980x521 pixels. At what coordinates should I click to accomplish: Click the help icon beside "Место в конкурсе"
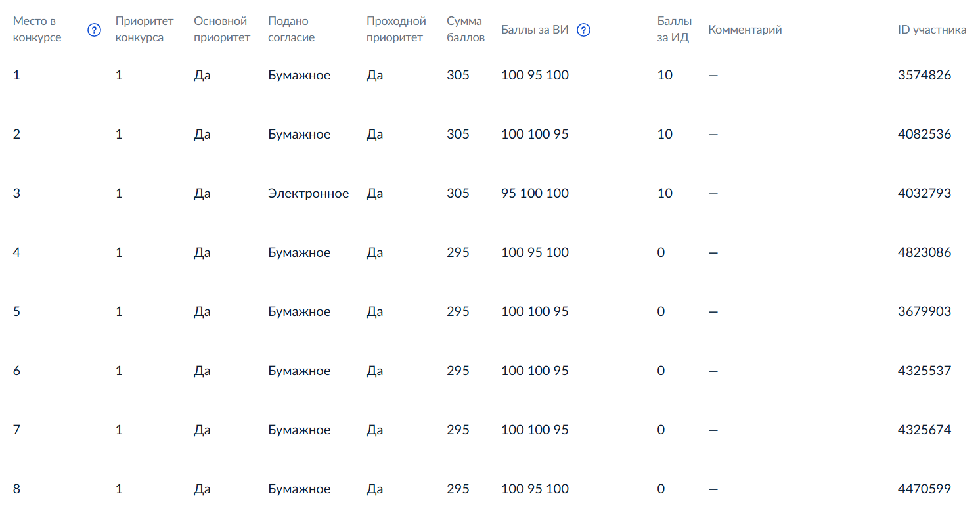95,30
